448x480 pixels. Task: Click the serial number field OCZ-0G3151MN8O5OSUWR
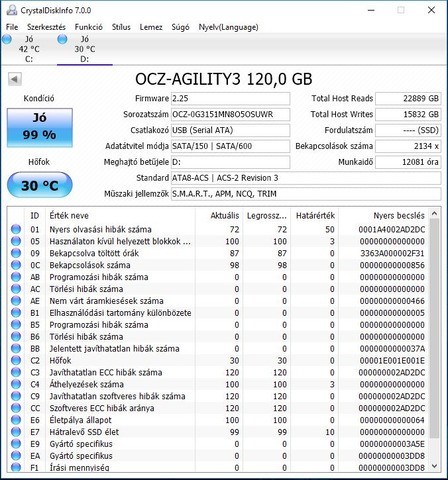coord(230,114)
